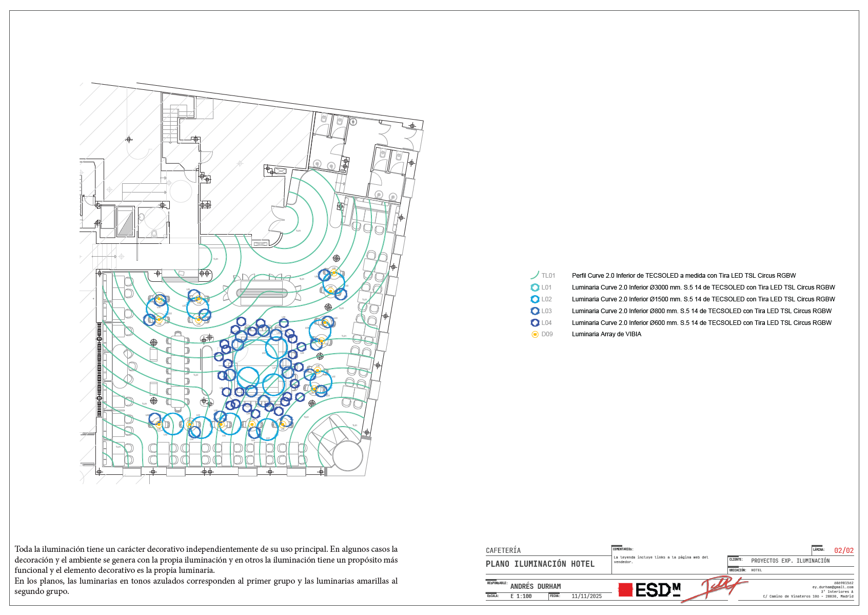Viewport: 868px width, 615px height.
Task: Click the comment about leyenda links
Action: pyautogui.click(x=661, y=560)
